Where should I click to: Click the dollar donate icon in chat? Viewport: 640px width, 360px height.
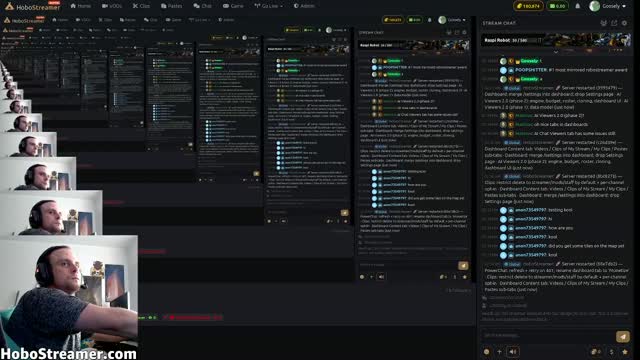coord(611,351)
